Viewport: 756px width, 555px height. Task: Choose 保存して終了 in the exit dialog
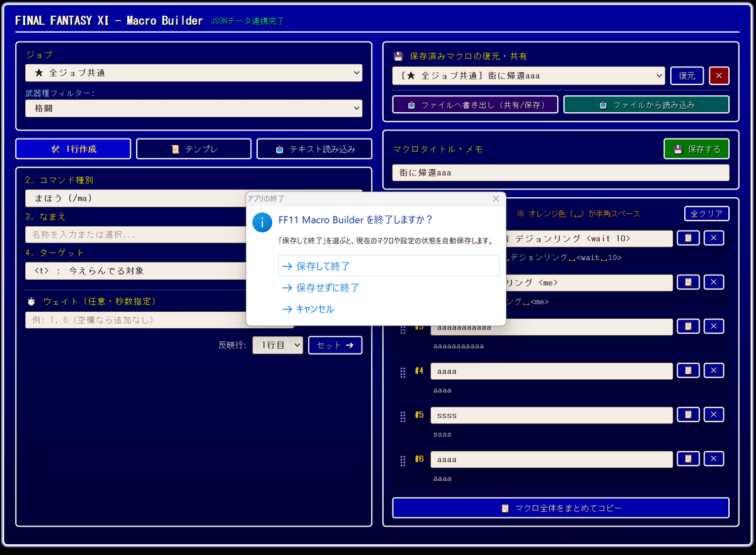point(389,266)
